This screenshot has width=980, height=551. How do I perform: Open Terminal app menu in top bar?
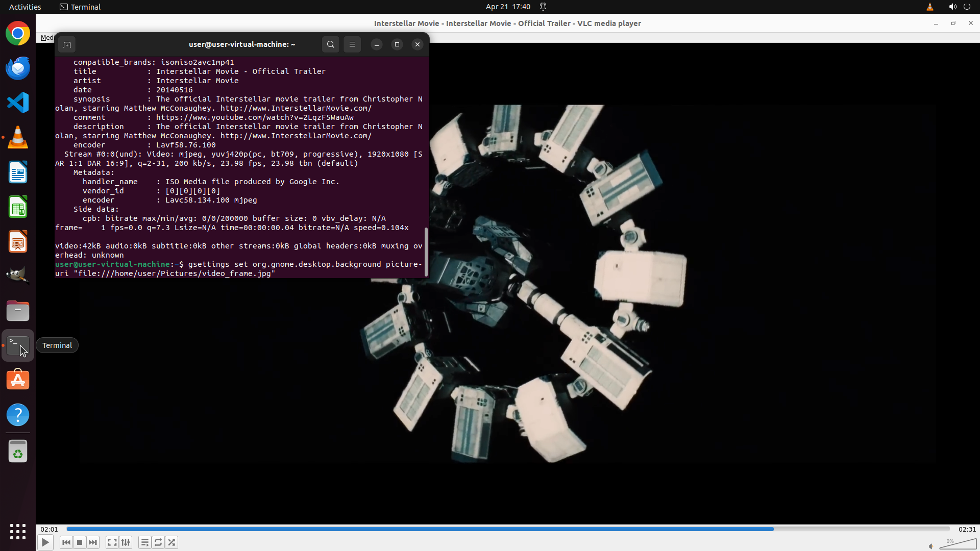coord(80,7)
